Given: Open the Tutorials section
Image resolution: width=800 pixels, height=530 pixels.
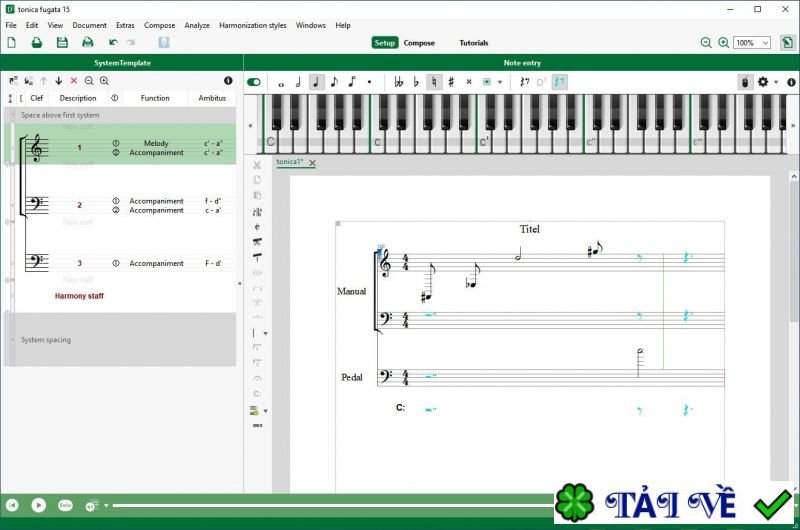Looking at the screenshot, I should point(473,43).
